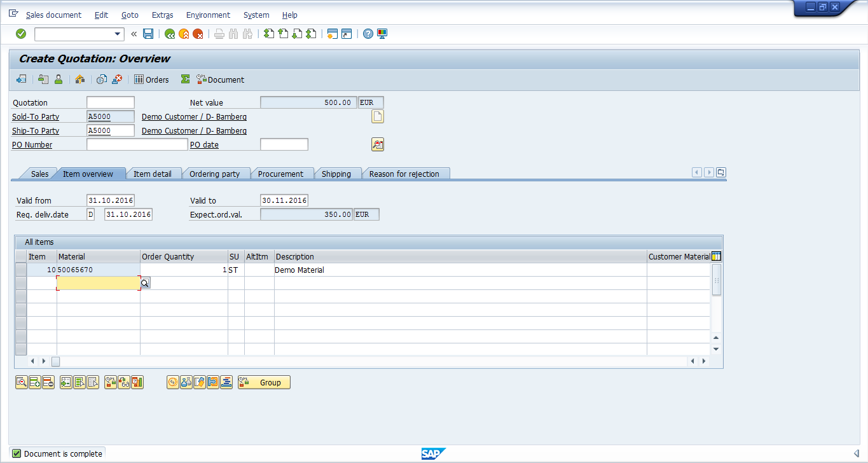Click the Item conditions flask icon
The image size is (868, 463).
tap(186, 382)
